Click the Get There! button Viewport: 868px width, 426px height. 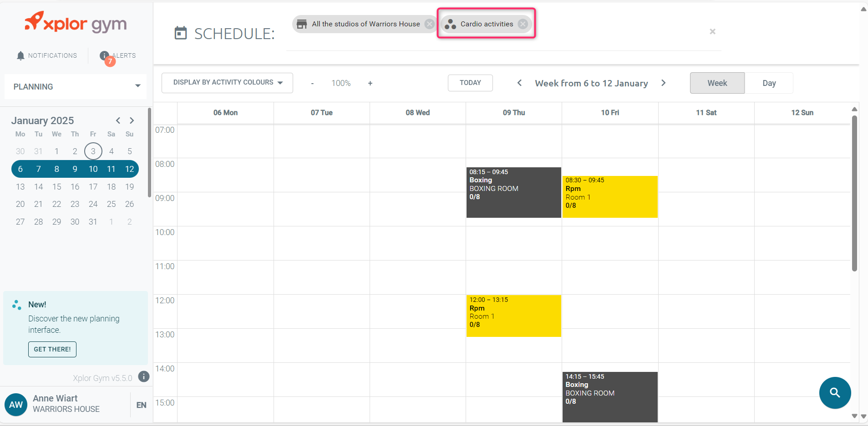[x=52, y=349]
